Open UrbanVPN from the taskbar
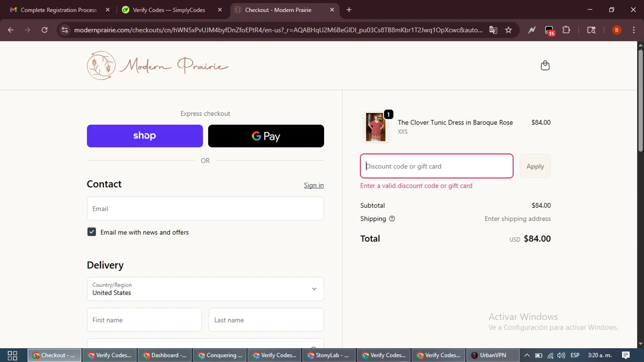This screenshot has height=362, width=644. coord(492,355)
